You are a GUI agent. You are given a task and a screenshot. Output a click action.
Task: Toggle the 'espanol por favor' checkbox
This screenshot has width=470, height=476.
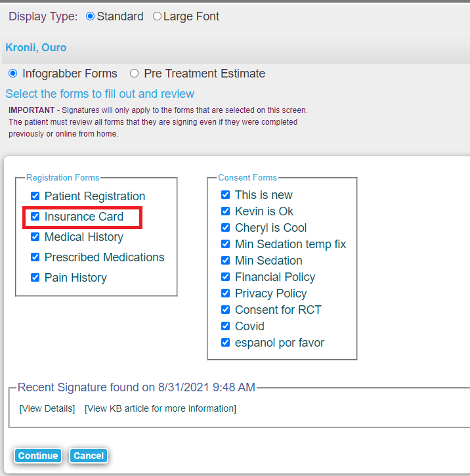(x=226, y=343)
